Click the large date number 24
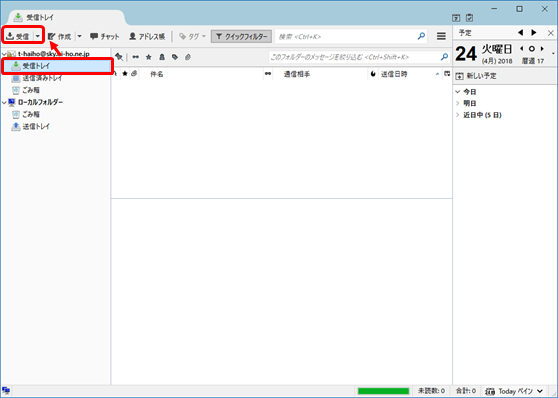Viewport: 558px width, 398px height. (x=465, y=54)
